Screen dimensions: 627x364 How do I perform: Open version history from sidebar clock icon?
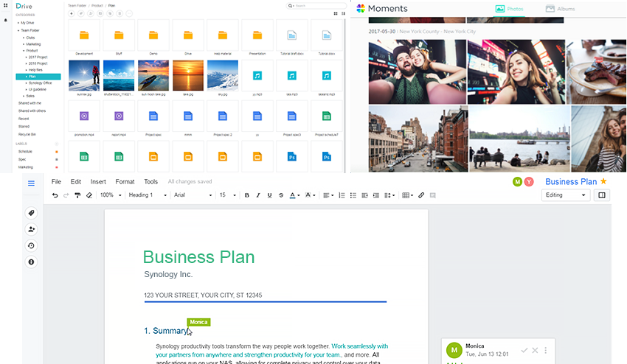[31, 245]
